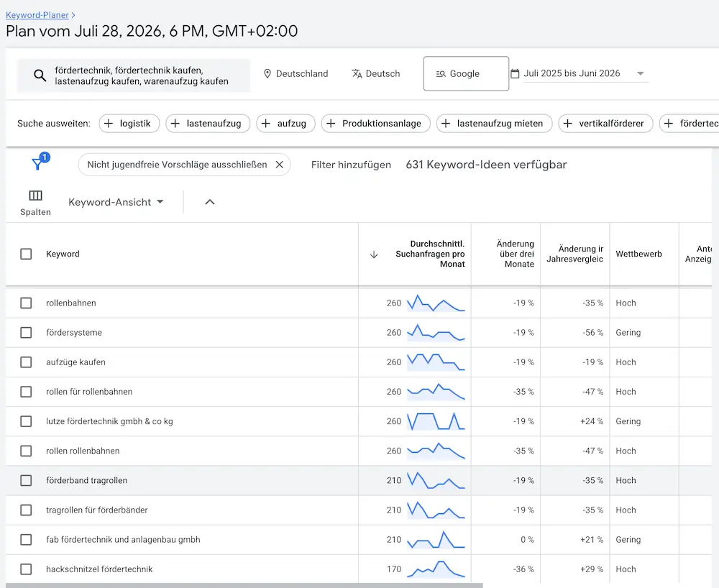
Task: Collapse the panel with the chevron up
Action: (209, 202)
